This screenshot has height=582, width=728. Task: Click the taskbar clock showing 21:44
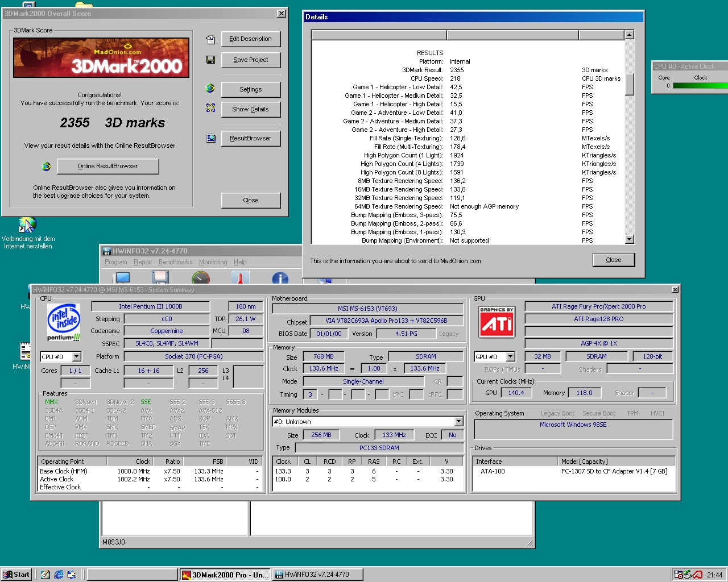pyautogui.click(x=714, y=575)
